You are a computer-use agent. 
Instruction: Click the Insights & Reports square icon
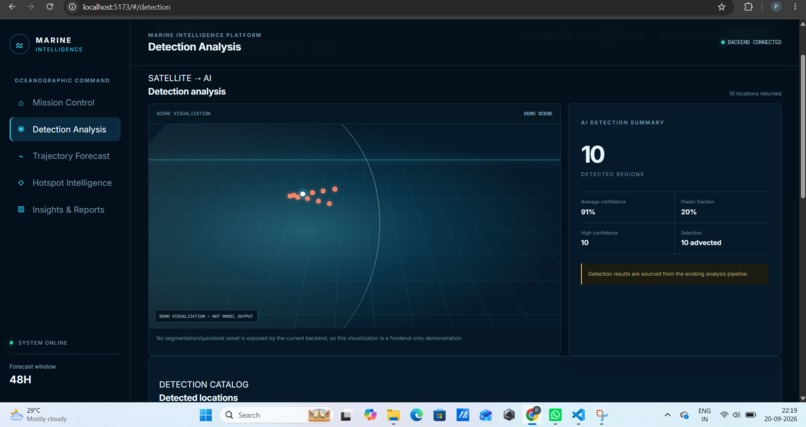tap(21, 210)
